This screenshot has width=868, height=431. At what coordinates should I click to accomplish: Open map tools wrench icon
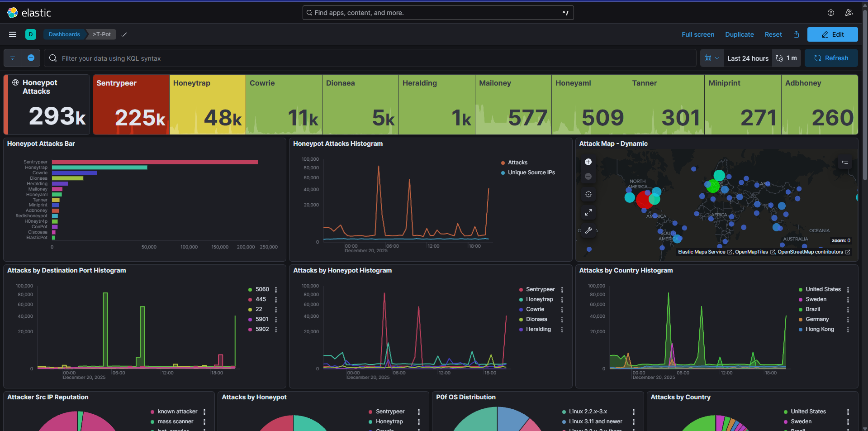tap(588, 230)
